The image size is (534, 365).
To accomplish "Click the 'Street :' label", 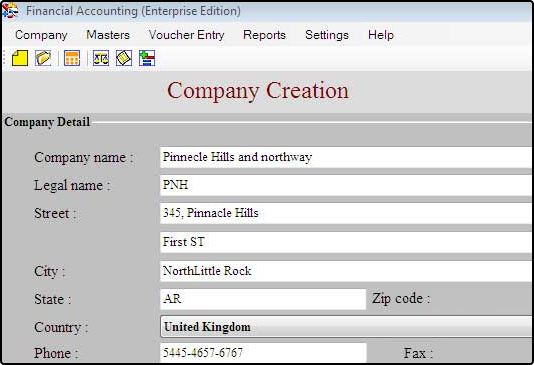I will [55, 213].
